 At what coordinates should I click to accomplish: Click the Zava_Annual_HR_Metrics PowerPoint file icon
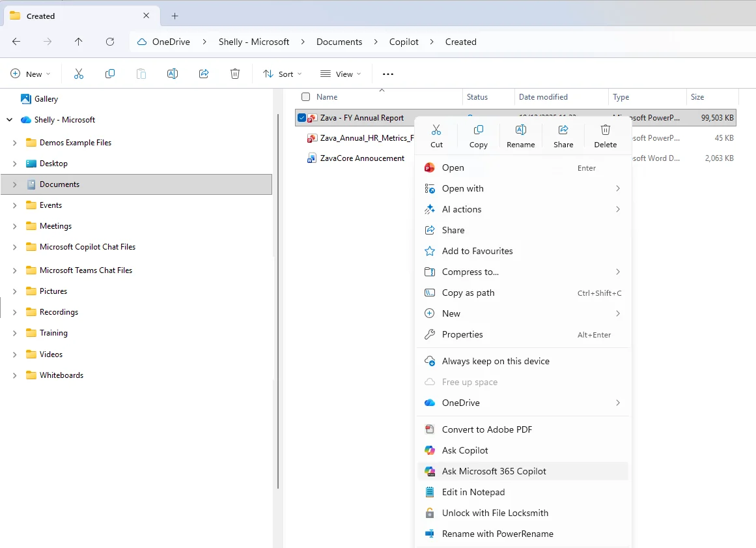(312, 138)
